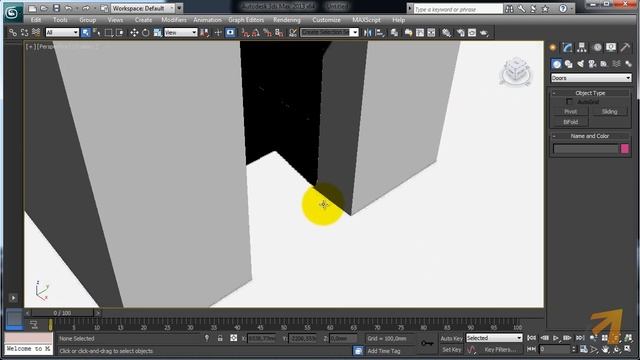Toggle the Angle Snap button
The image size is (640, 360).
256,33
